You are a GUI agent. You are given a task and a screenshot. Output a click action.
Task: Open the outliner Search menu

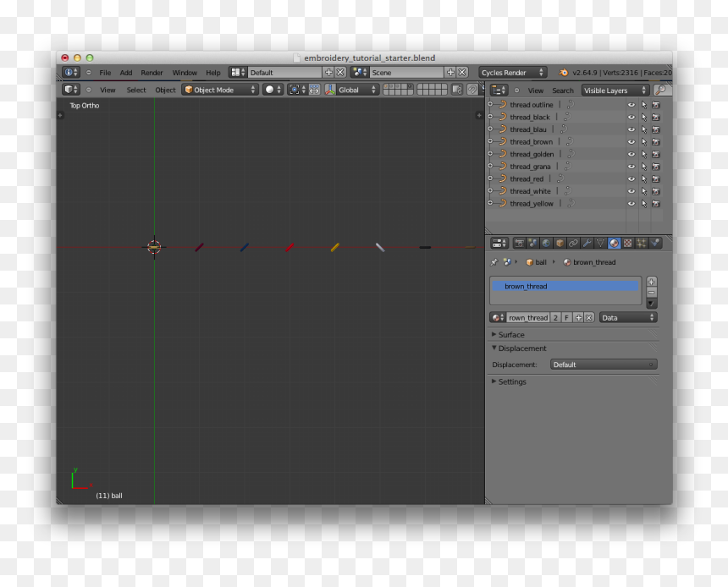563,90
